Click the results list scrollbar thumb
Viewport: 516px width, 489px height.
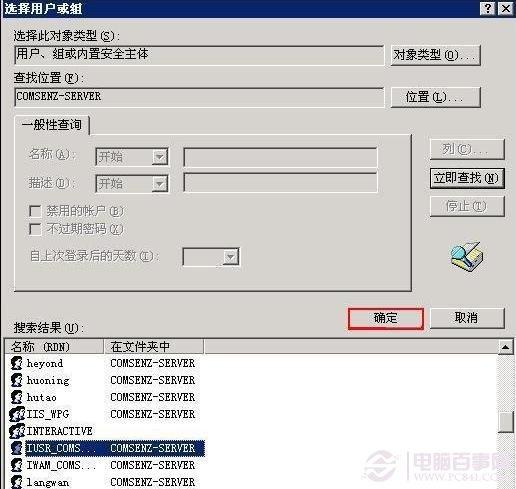pos(506,422)
